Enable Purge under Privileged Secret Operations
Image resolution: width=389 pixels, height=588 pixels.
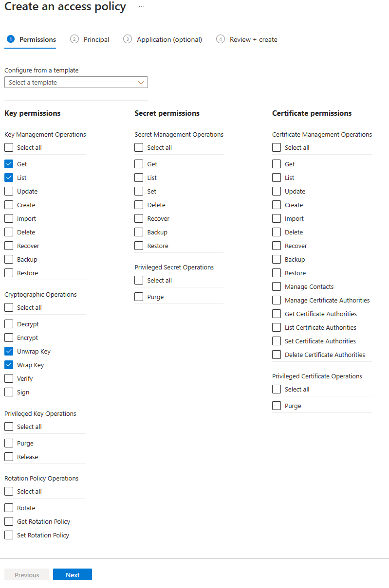pos(139,297)
